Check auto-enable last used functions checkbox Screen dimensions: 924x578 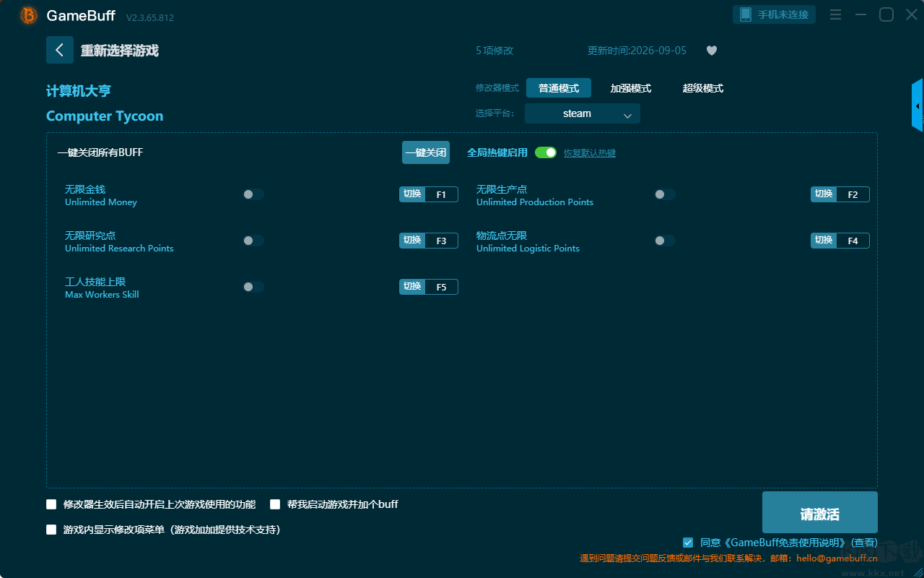click(x=51, y=504)
